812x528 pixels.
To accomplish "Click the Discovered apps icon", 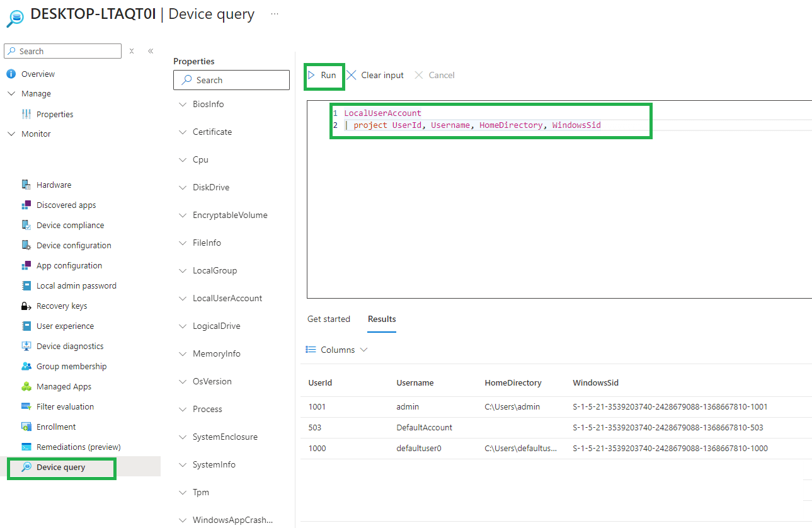I will click(x=26, y=205).
